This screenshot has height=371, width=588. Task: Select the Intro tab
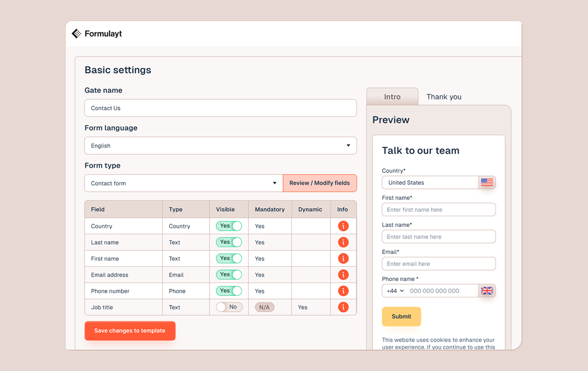tap(392, 97)
